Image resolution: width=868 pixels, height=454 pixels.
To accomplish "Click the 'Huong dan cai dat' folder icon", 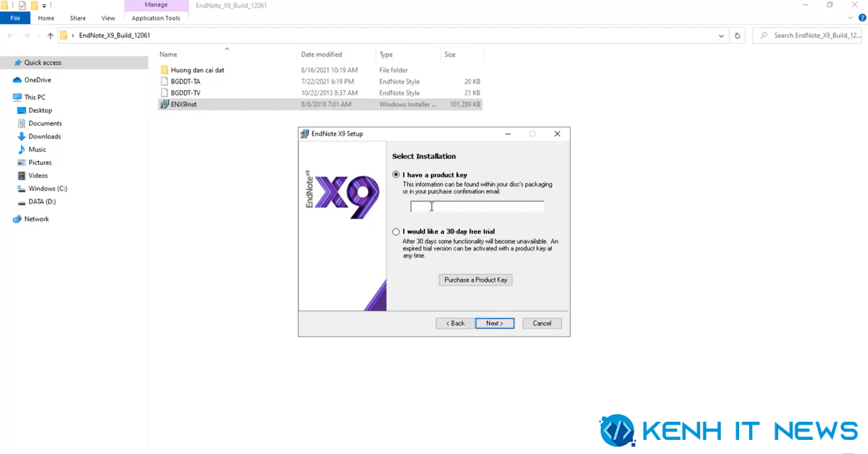I will click(165, 70).
